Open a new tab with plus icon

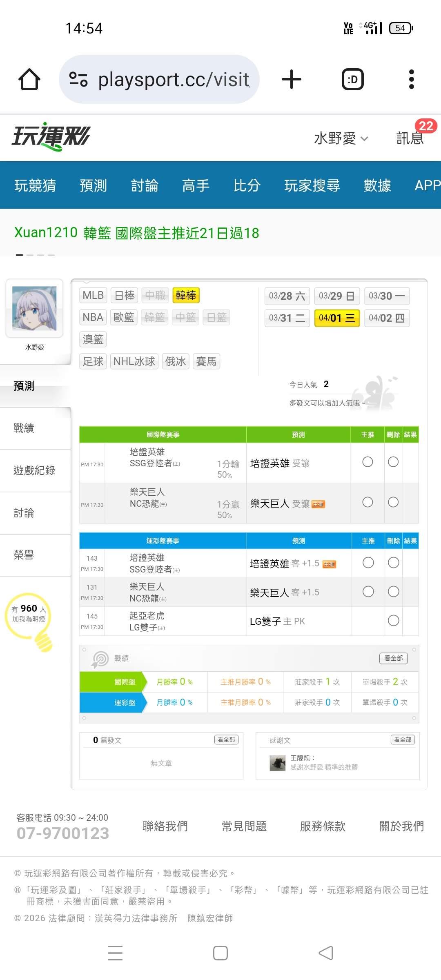292,79
